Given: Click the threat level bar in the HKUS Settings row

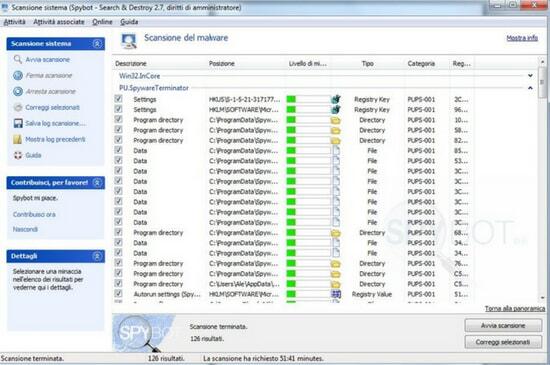Looking at the screenshot, I should [x=308, y=99].
